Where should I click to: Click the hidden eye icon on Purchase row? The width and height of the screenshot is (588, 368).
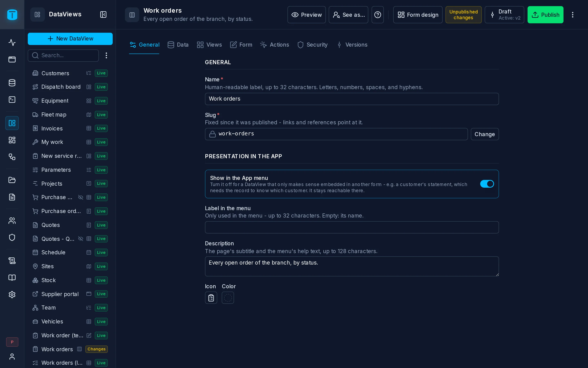(80, 197)
